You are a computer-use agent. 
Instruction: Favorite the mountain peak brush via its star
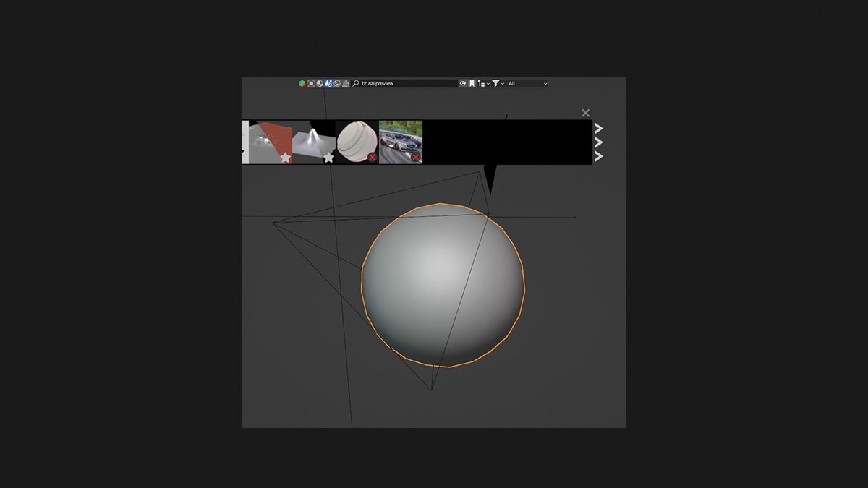(x=328, y=156)
